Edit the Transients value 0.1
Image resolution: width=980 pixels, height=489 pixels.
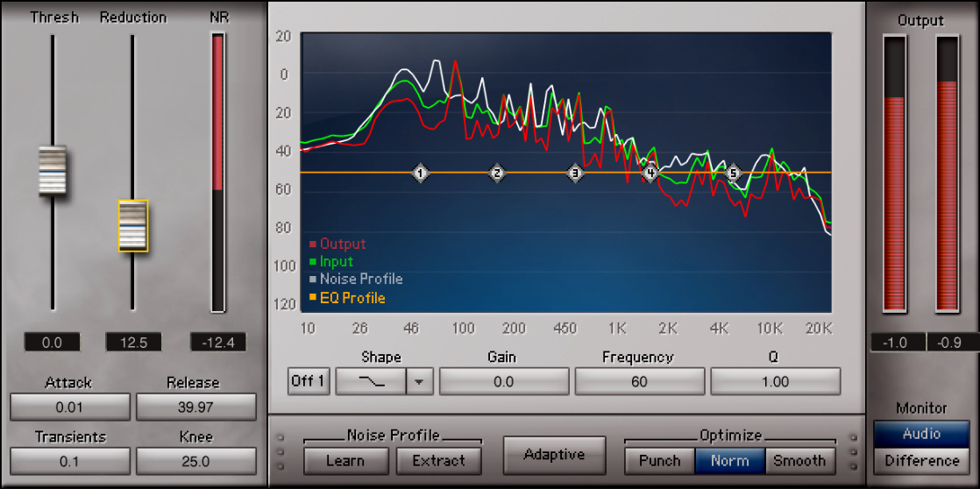coord(70,462)
